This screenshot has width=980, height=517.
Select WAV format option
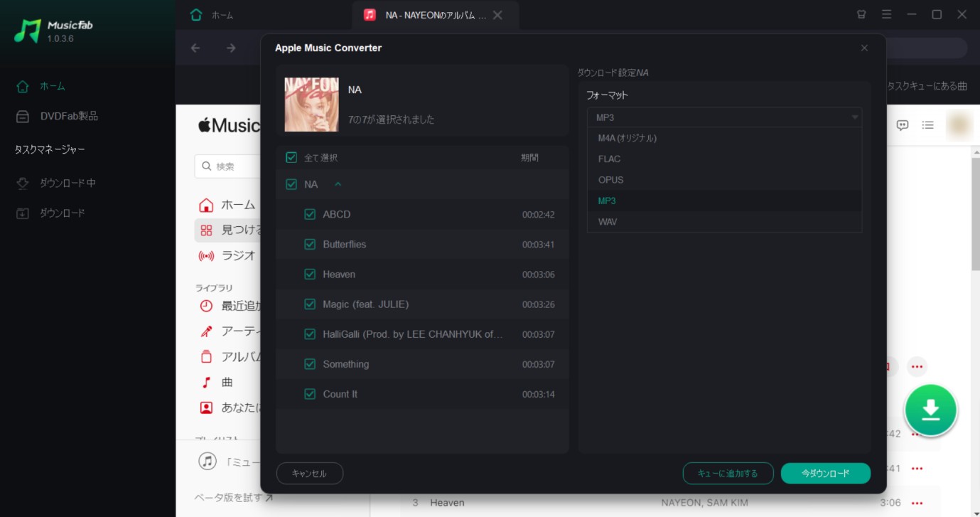tap(724, 222)
